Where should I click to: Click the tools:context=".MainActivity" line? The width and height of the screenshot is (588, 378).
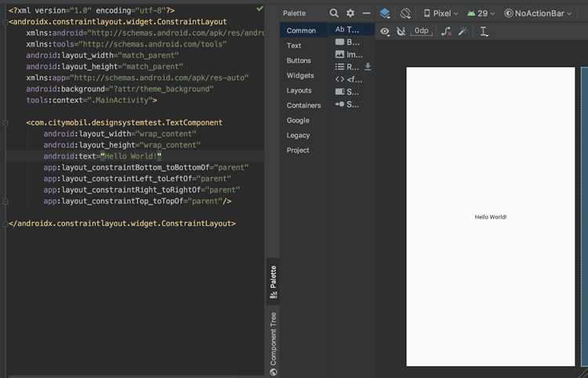pyautogui.click(x=92, y=100)
